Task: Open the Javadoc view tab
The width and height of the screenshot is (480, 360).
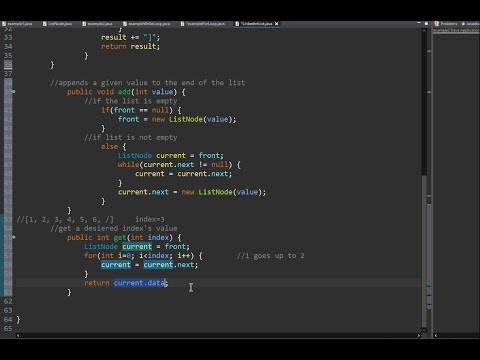Action: (x=471, y=24)
